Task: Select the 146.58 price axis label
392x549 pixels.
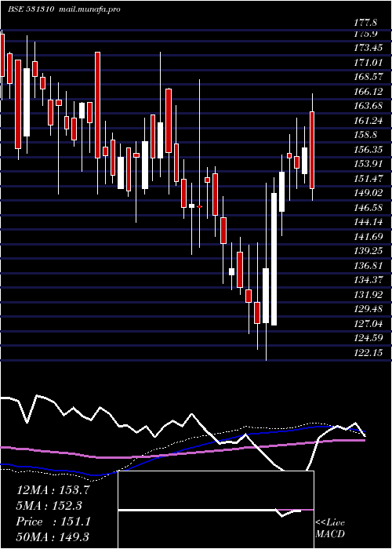Action: click(368, 208)
